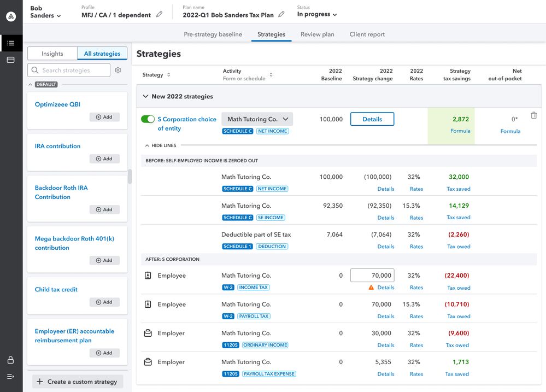The image size is (546, 392).
Task: Add the IRA contribution strategy
Action: (x=104, y=159)
